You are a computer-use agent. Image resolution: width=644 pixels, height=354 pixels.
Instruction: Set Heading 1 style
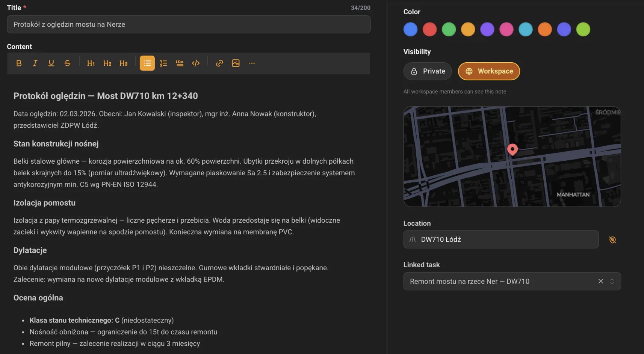91,63
